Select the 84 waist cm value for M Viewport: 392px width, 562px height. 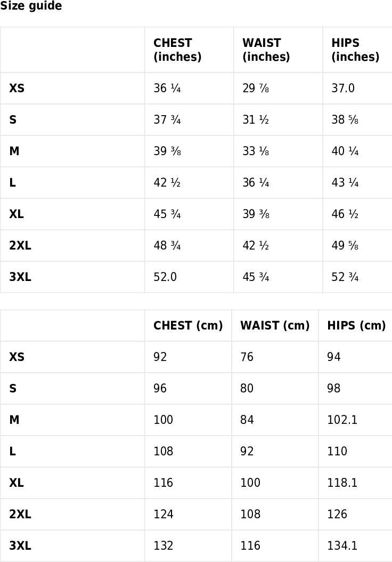tap(247, 420)
